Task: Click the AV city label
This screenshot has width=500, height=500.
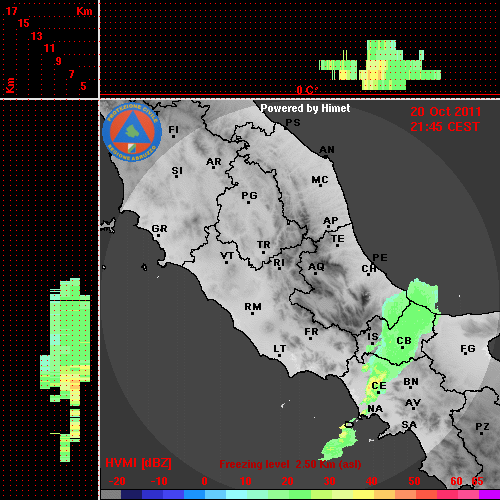Action: click(x=413, y=403)
